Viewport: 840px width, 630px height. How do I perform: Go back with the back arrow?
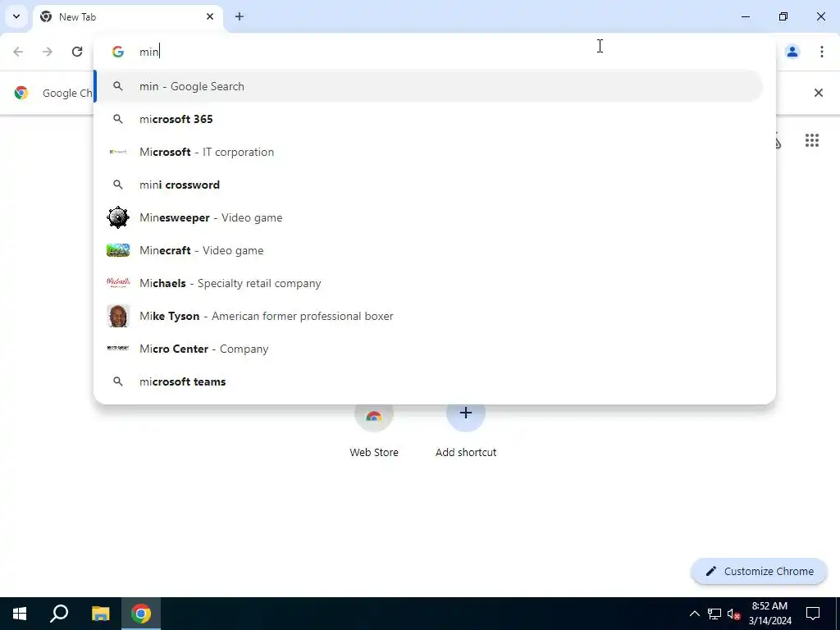18,52
